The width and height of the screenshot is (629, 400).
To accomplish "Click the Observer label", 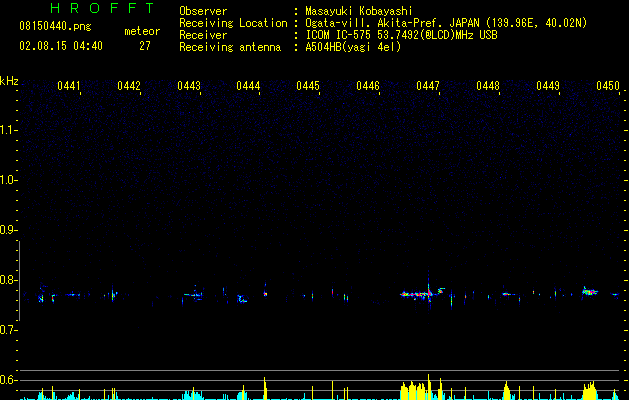I will click(x=203, y=11).
